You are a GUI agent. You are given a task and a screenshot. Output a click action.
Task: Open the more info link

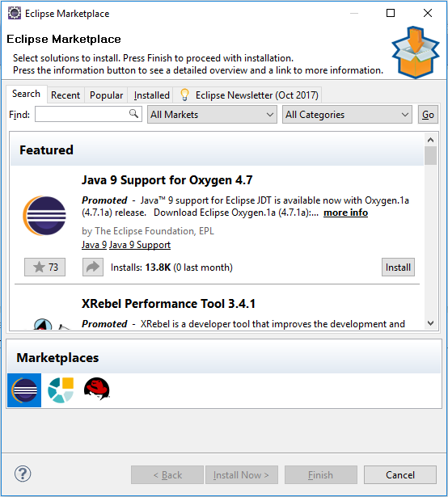click(x=345, y=213)
